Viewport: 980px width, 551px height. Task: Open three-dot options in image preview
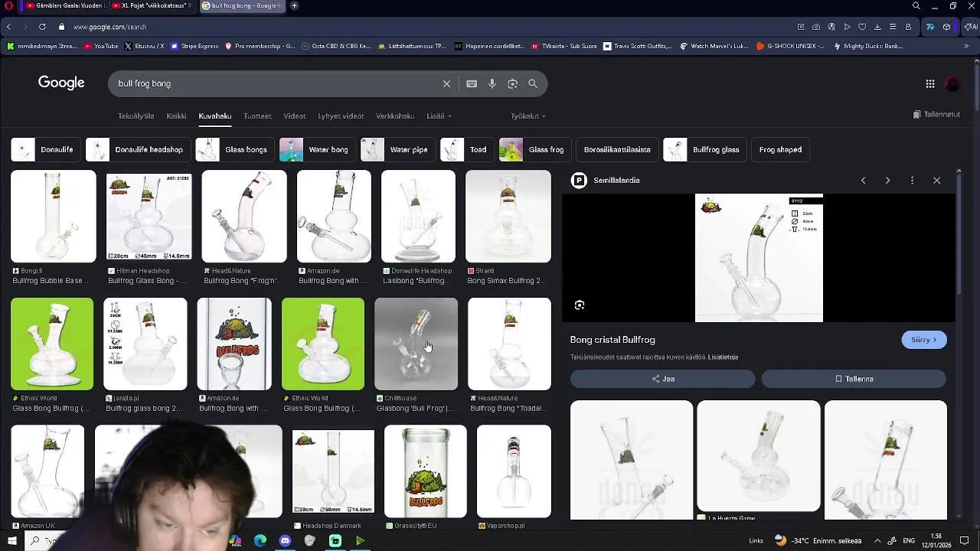[912, 181]
